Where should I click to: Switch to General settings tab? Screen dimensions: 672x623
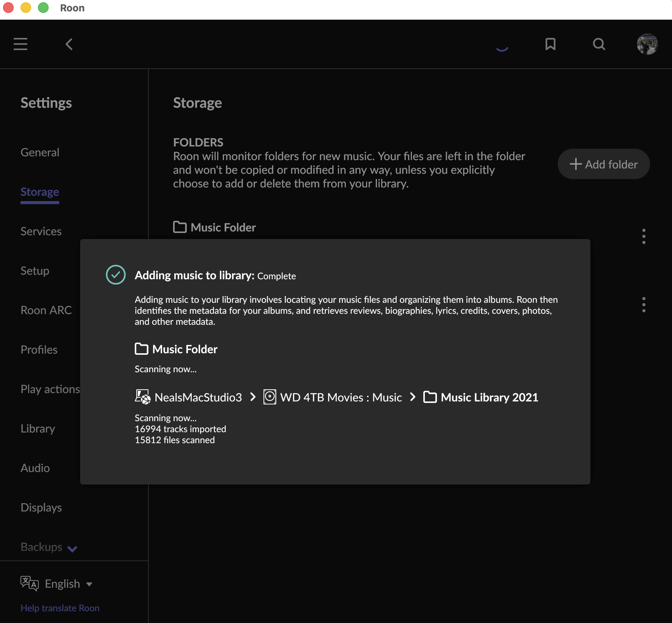(40, 152)
